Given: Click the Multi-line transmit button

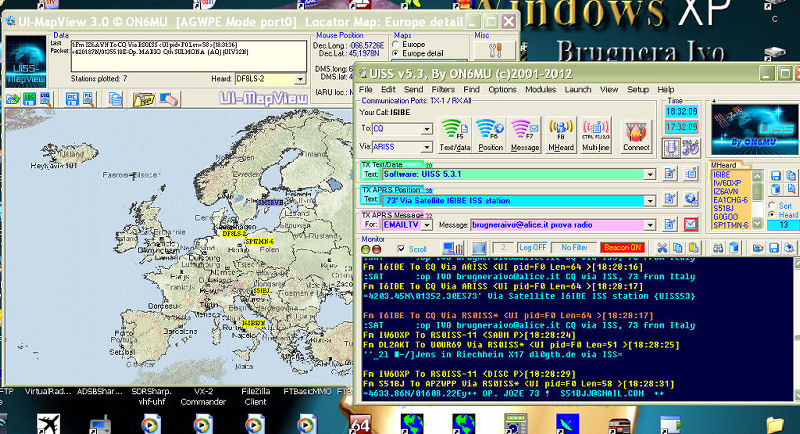Looking at the screenshot, I should 594,132.
